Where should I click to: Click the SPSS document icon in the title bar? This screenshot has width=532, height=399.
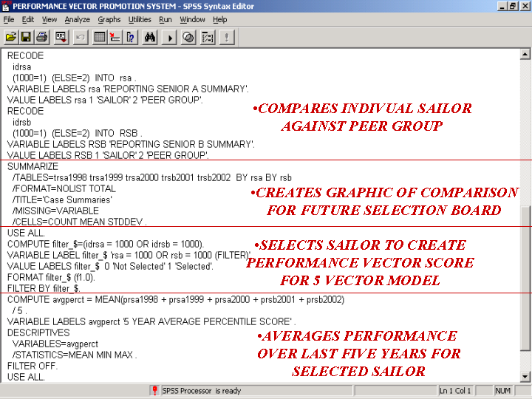pyautogui.click(x=5, y=6)
